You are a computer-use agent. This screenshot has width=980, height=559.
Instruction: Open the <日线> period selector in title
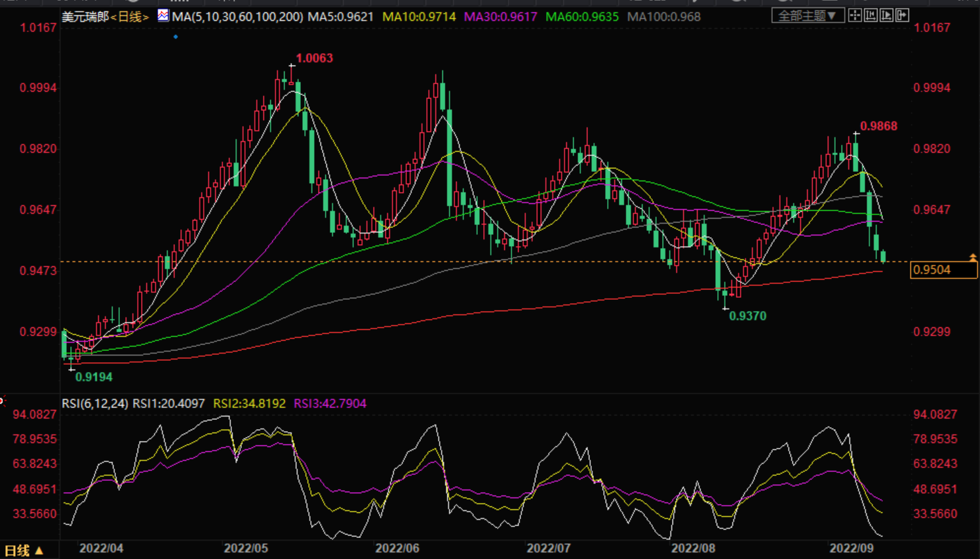tap(130, 16)
